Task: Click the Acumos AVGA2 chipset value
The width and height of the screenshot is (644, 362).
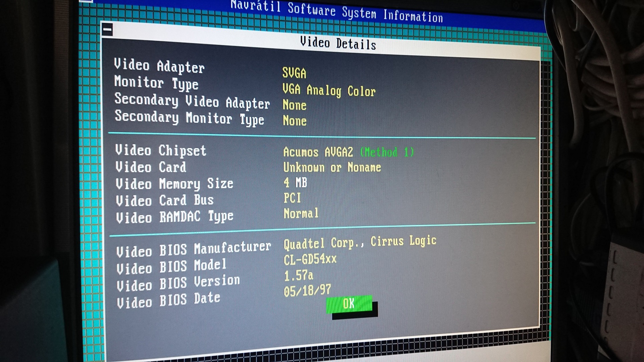Action: (x=318, y=152)
